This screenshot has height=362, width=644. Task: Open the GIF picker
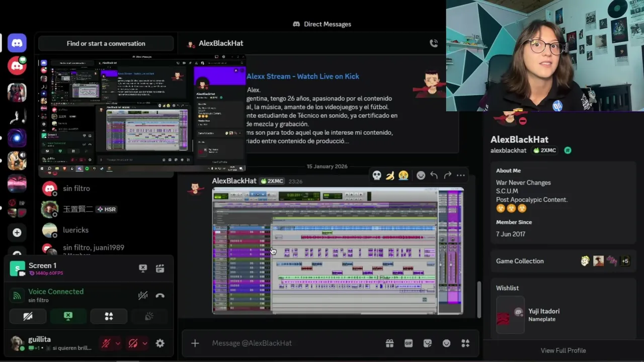[409, 343]
